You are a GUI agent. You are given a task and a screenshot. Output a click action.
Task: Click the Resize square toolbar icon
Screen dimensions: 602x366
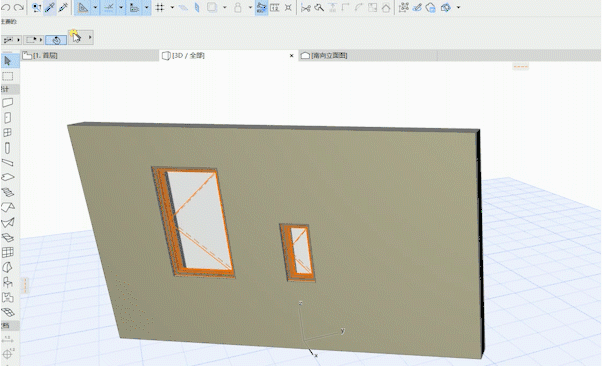[372, 7]
